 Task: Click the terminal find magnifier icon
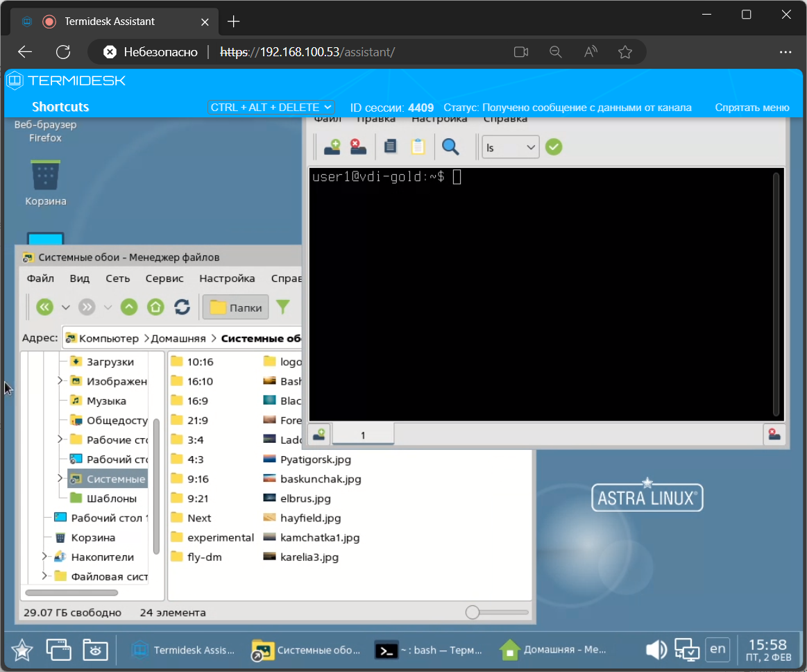(x=451, y=146)
